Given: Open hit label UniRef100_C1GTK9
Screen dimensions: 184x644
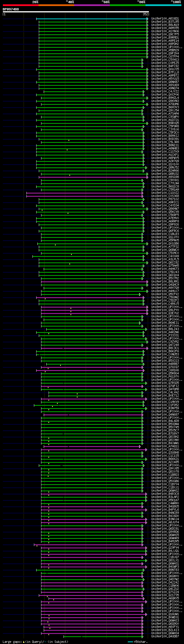Looking at the screenshot, I should [165, 152].
